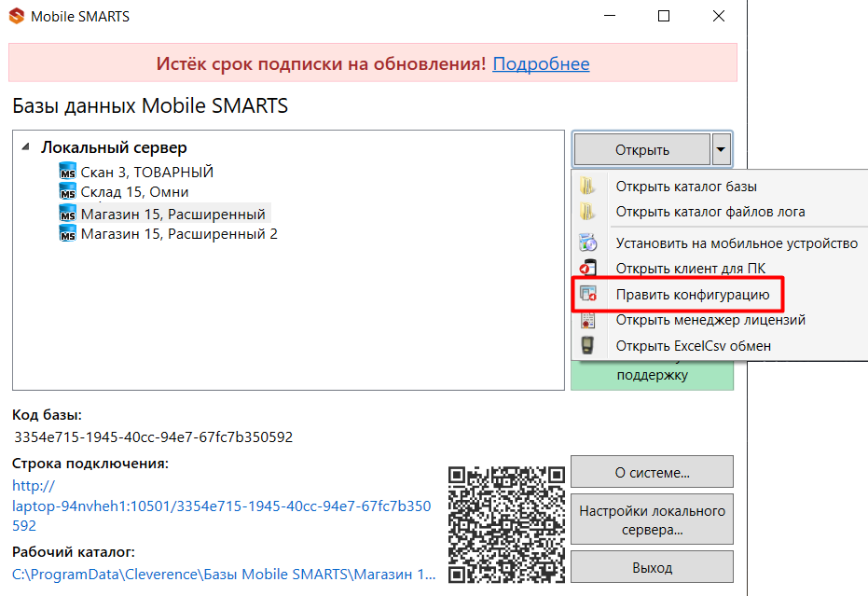Select Магазин 15, Расширенный 2 database
Screen dimensions: 868x596
pyautogui.click(x=179, y=234)
